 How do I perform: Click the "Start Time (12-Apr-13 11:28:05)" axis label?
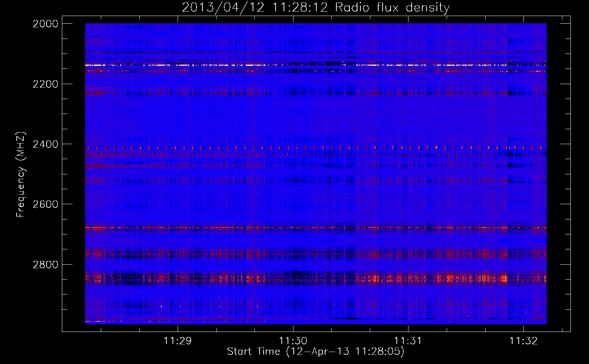tap(316, 352)
